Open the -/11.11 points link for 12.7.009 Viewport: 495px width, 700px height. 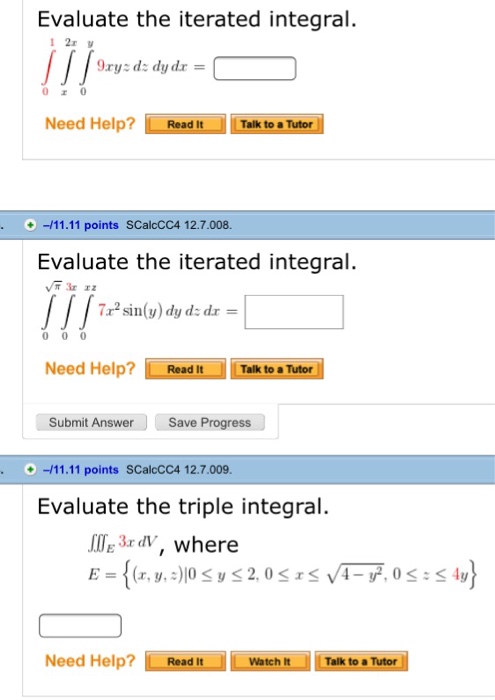coord(80,470)
